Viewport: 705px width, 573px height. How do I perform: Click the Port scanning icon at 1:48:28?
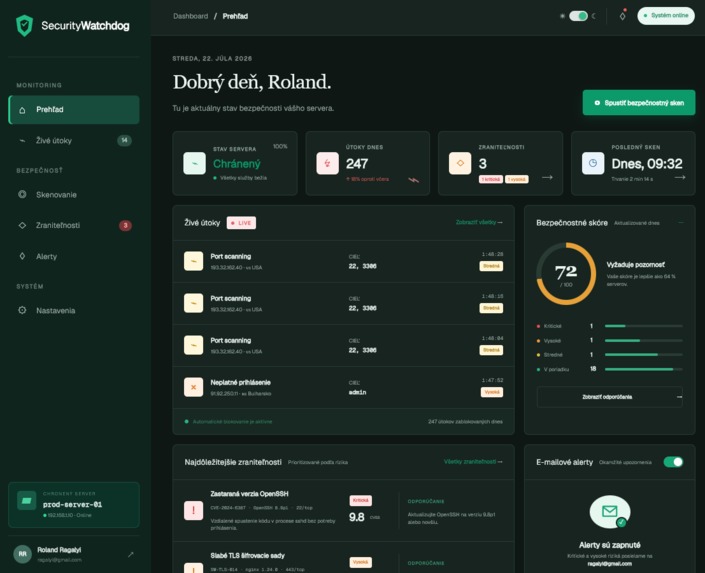[x=193, y=261]
